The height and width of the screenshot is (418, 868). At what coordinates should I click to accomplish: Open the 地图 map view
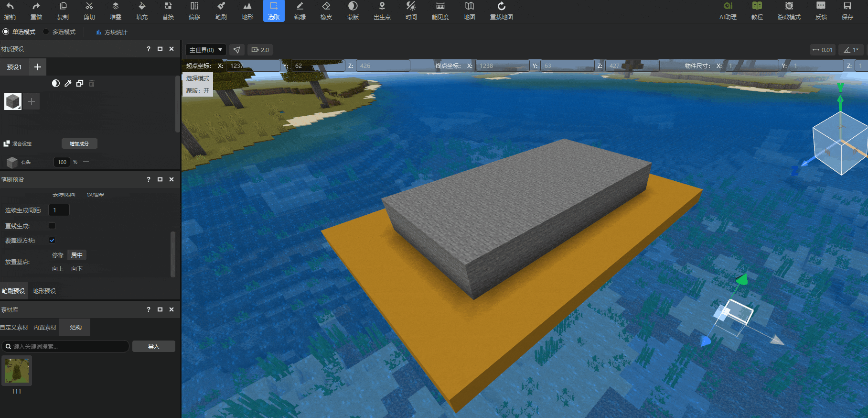(x=470, y=11)
